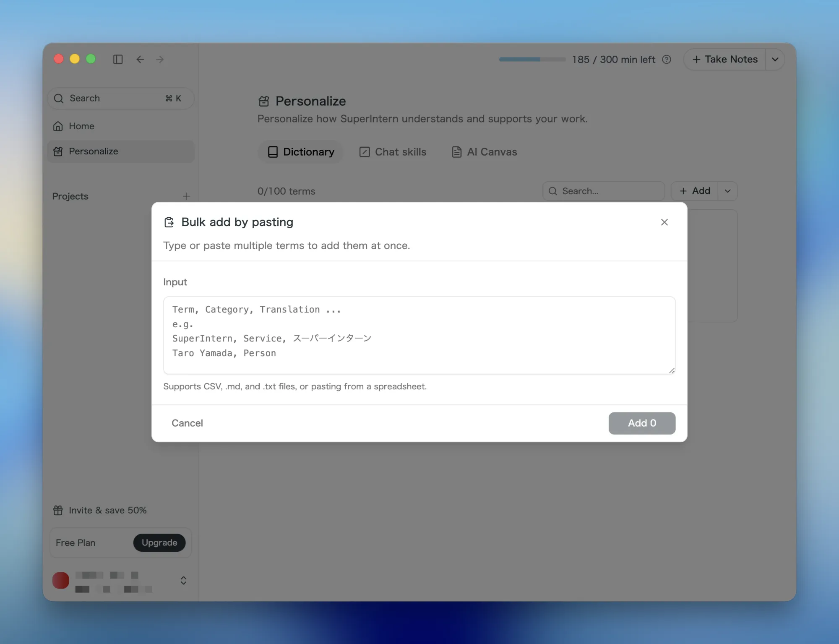Click the 'Supports CSV, .md, and .txt' hint
839x644 pixels.
point(294,386)
